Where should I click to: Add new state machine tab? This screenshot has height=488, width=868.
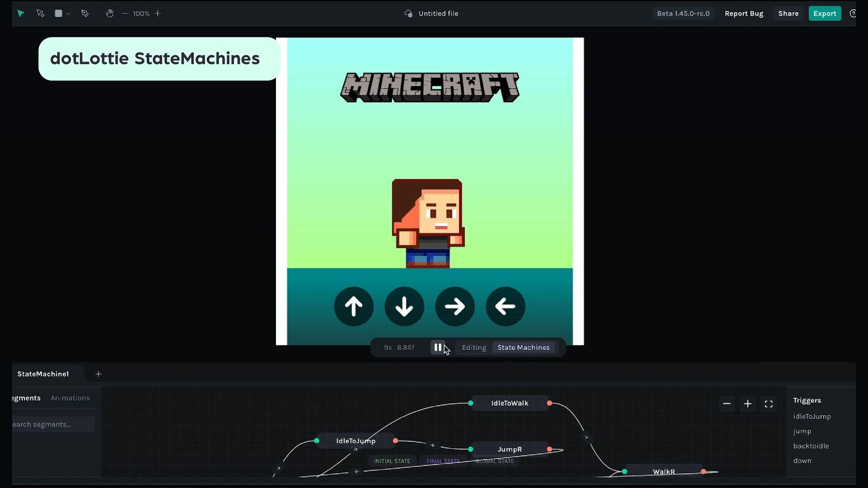[99, 374]
